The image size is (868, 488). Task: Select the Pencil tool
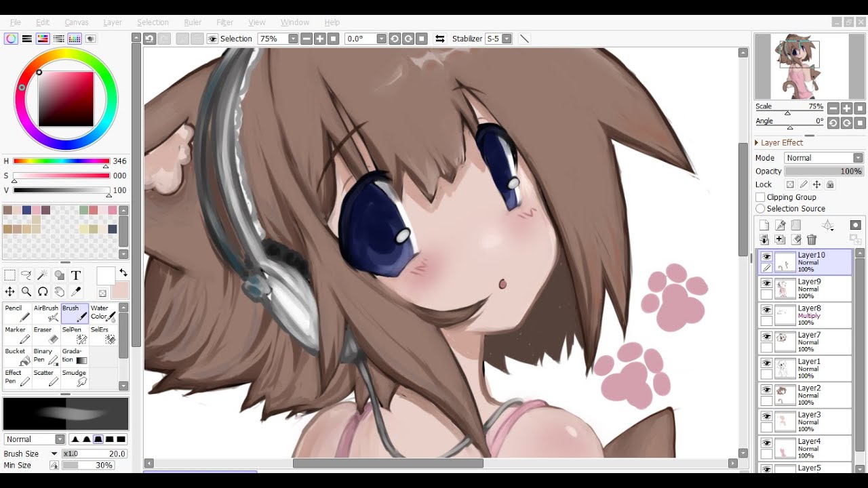point(17,312)
